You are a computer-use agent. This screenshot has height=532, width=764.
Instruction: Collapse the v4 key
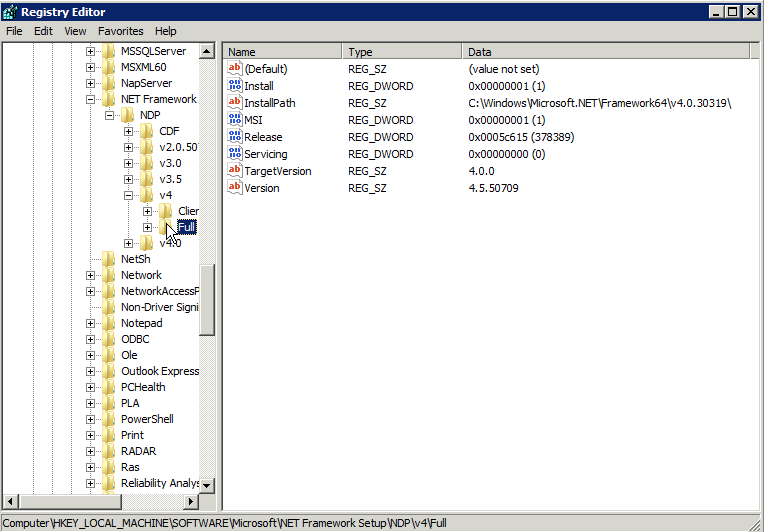coord(128,195)
